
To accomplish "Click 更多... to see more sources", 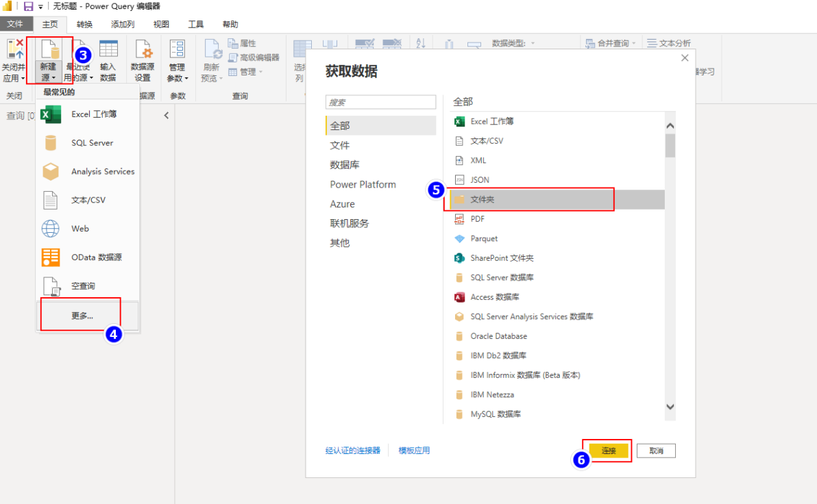I will (88, 316).
